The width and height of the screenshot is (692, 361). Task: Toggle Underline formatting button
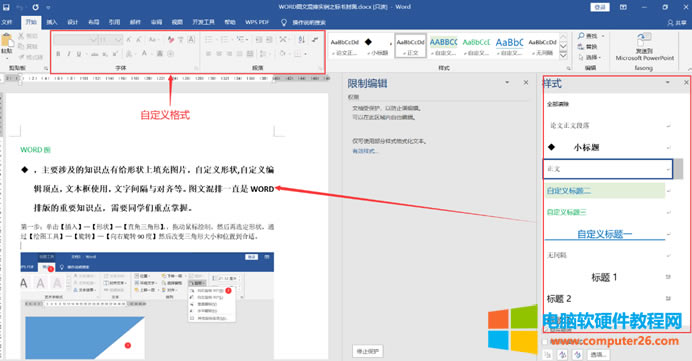tap(79, 54)
